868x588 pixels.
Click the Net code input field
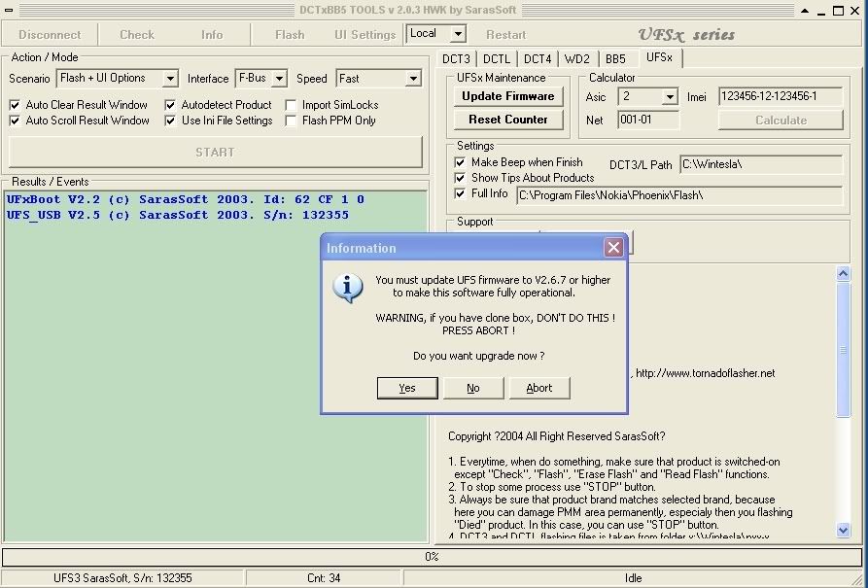(648, 120)
